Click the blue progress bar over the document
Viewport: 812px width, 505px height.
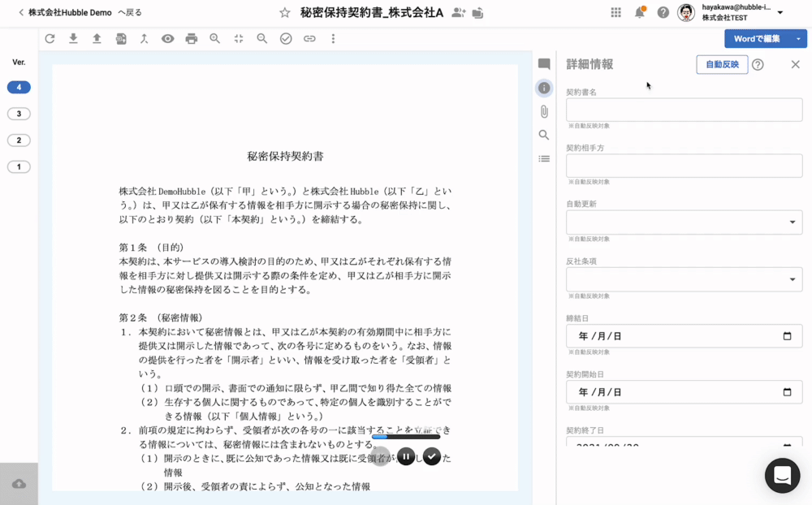point(405,437)
